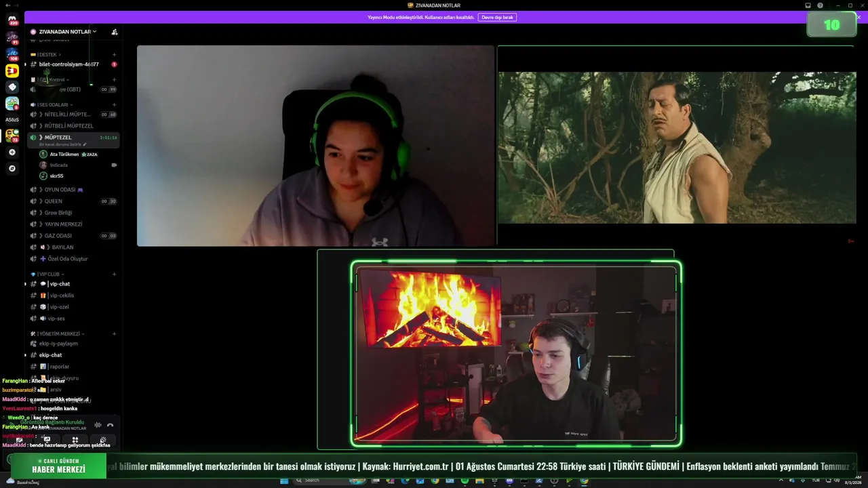Join YAYIN MERKEZİ voice channel
This screenshot has height=488, width=868.
point(73,224)
